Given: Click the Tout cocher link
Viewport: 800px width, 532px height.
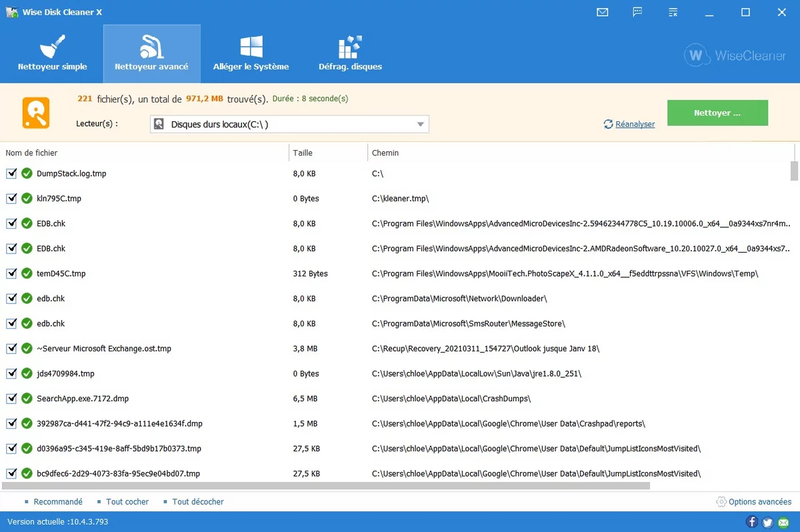Looking at the screenshot, I should [127, 501].
